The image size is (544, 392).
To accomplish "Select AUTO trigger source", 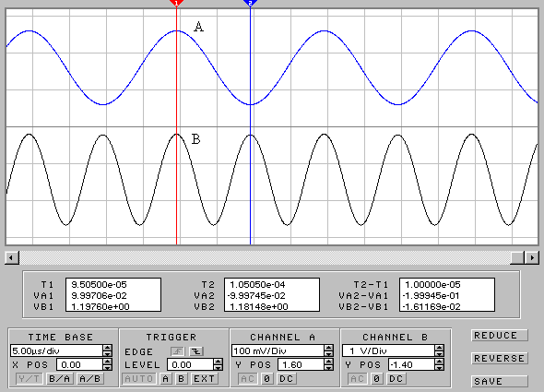I will [139, 378].
